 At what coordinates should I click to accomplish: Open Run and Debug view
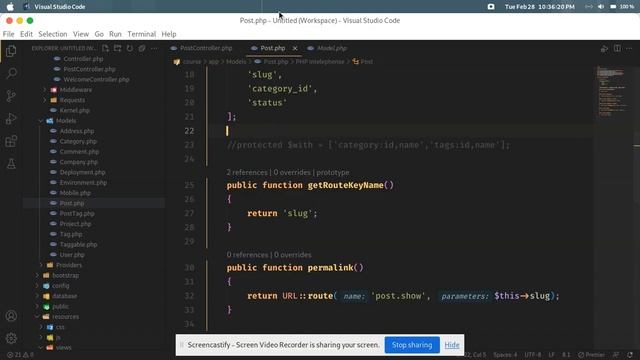click(x=11, y=118)
